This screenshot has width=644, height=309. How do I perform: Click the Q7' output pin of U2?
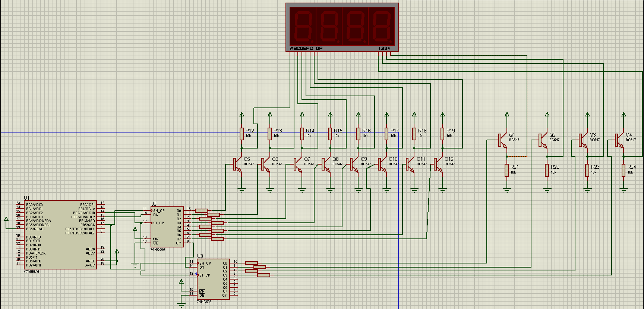pos(179,243)
